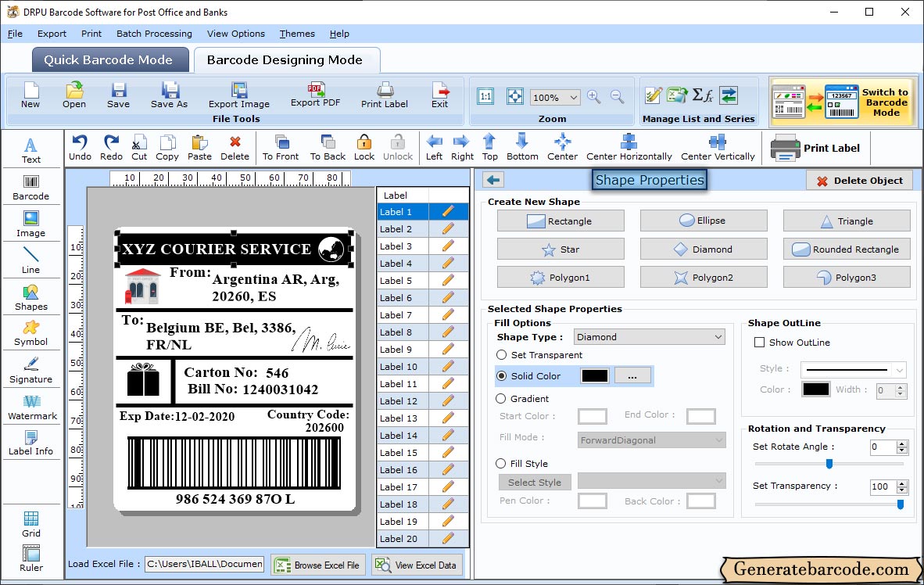The image size is (924, 585).
Task: Align object Center Horizontally
Action: point(629,148)
